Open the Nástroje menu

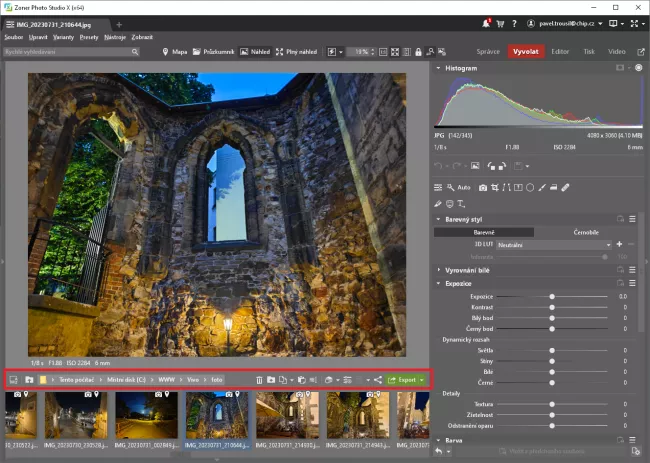point(115,36)
